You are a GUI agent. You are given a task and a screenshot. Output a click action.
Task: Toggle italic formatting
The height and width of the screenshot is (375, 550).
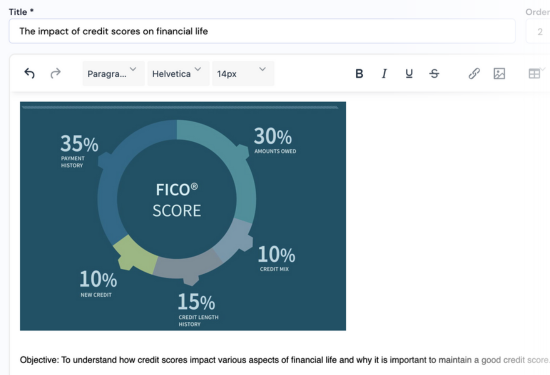click(384, 74)
